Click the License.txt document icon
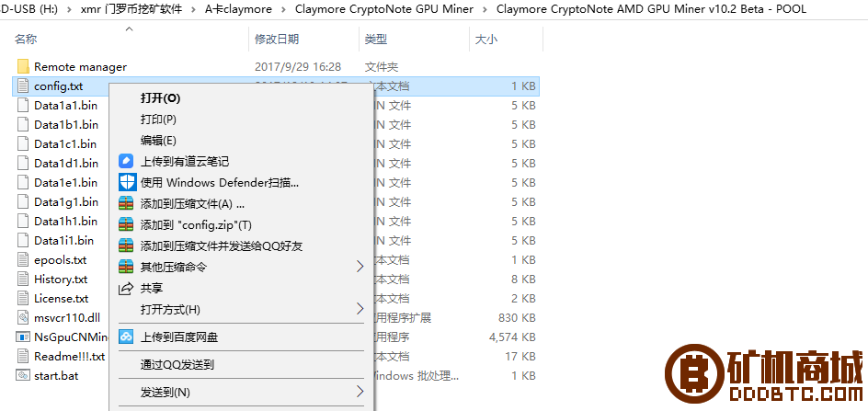Image resolution: width=868 pixels, height=411 pixels. [23, 299]
